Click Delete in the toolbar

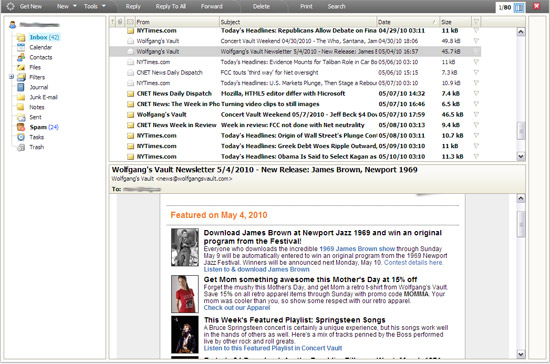(261, 6)
